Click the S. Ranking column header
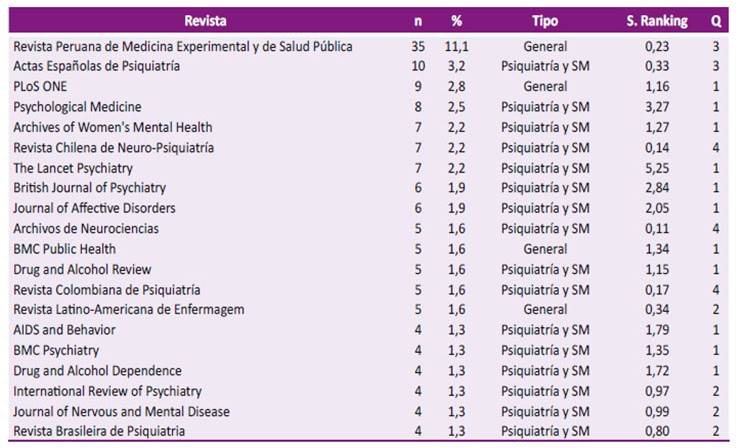 [657, 20]
